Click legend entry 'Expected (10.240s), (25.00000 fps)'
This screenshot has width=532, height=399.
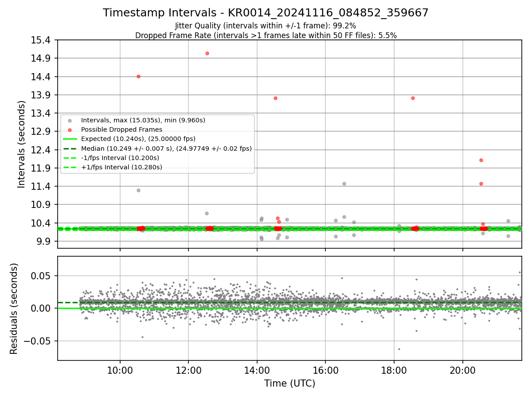point(138,139)
